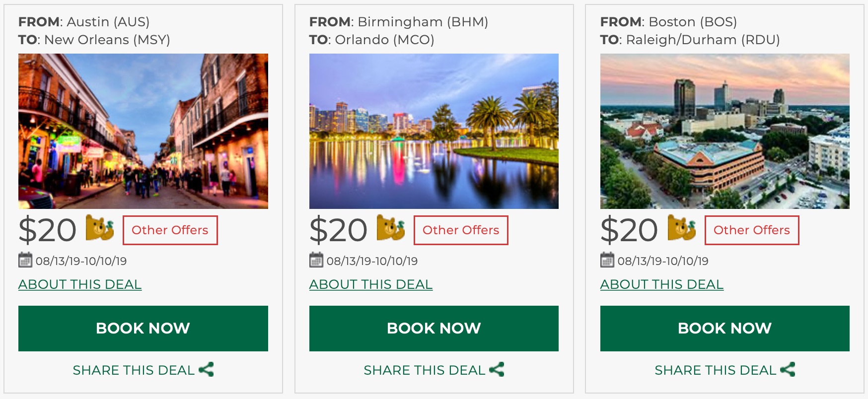Click the calendar icon on the Austin deal
The image size is (868, 399).
(x=25, y=260)
